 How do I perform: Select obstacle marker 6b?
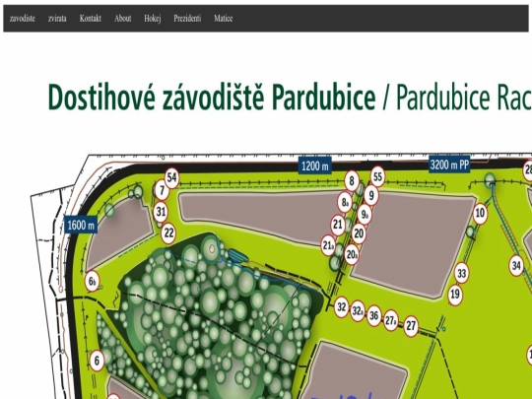[92, 281]
